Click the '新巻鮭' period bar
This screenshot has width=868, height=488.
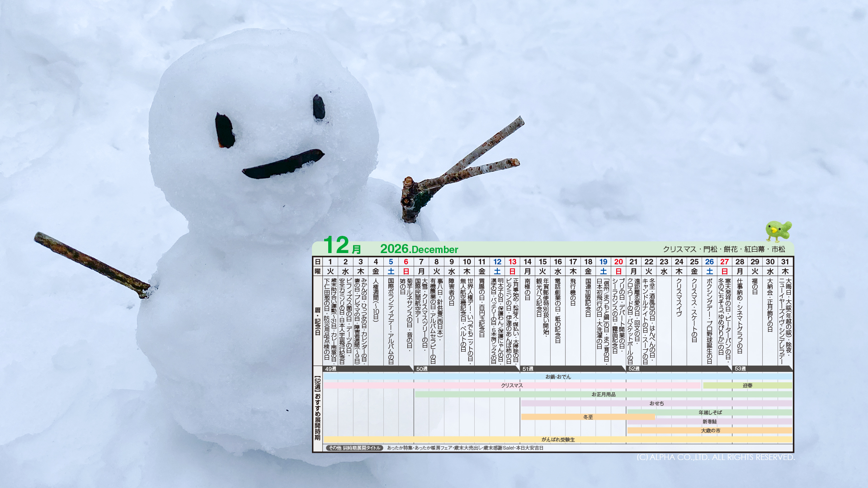tap(710, 422)
